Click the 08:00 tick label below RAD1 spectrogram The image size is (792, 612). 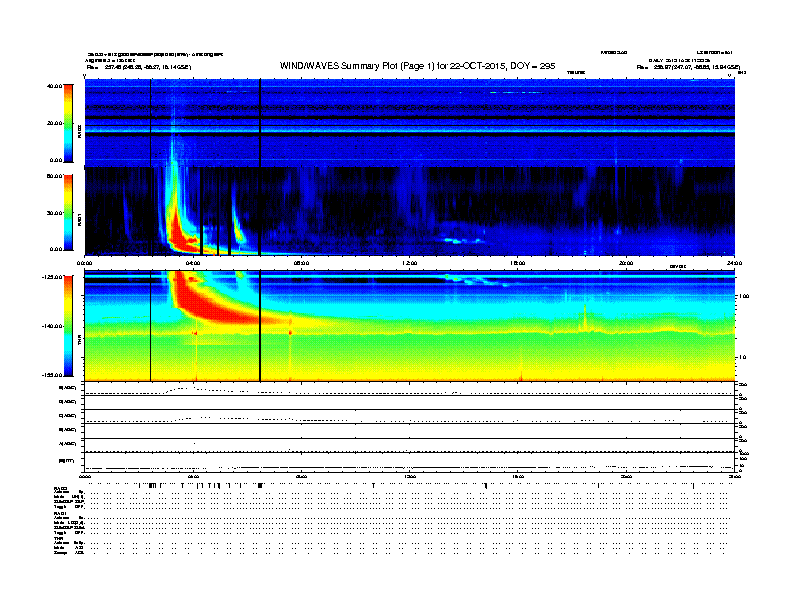click(x=302, y=263)
